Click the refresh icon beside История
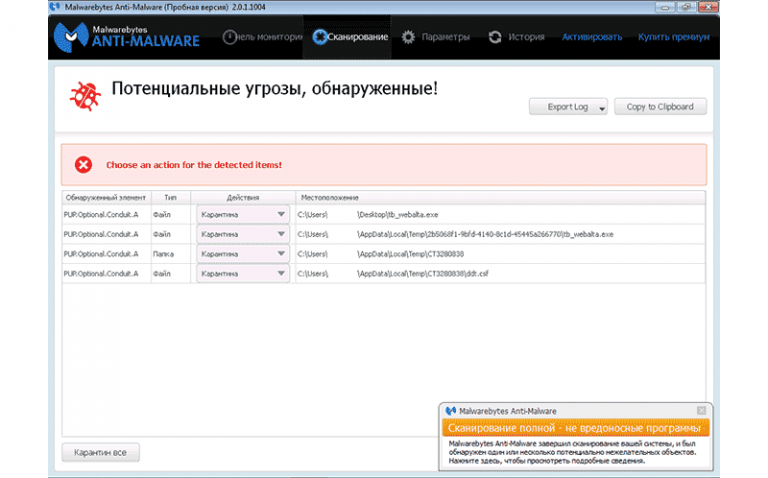 [495, 37]
